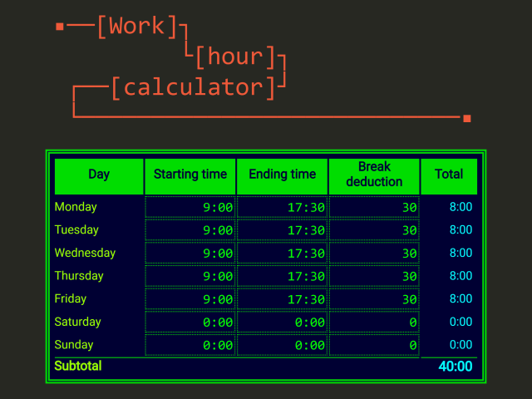Edit Saturday starting time field
This screenshot has height=399, width=532.
click(x=190, y=322)
